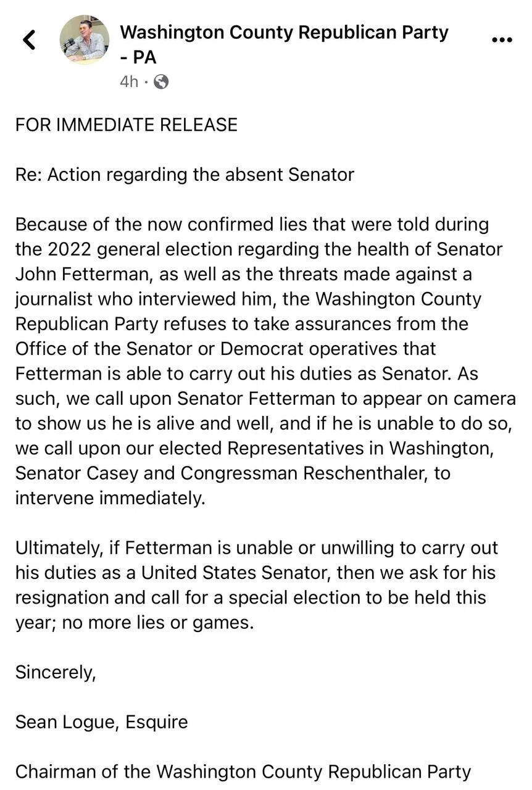The height and width of the screenshot is (790, 532).
Task: Tap the globe public audience icon
Action: 160,81
